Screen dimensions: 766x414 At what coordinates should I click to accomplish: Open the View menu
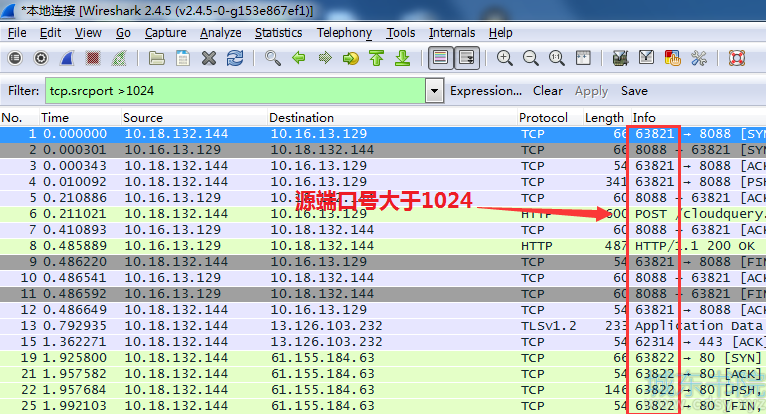[x=88, y=33]
